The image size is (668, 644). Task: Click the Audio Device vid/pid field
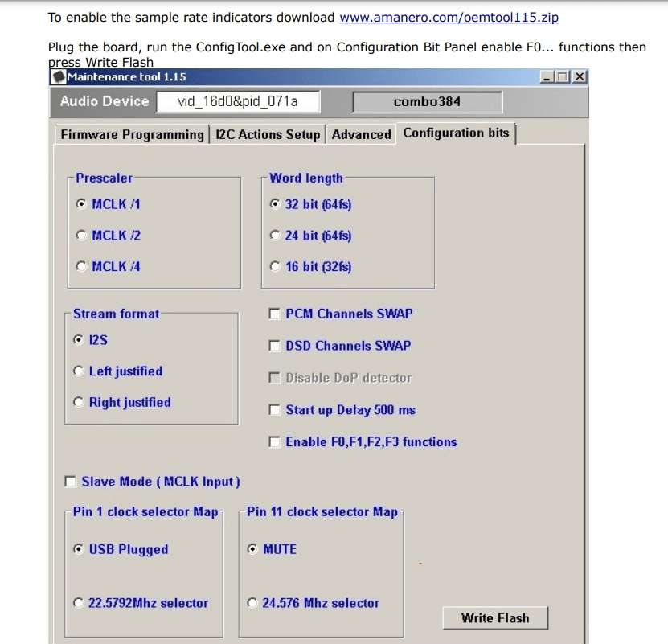click(x=238, y=102)
